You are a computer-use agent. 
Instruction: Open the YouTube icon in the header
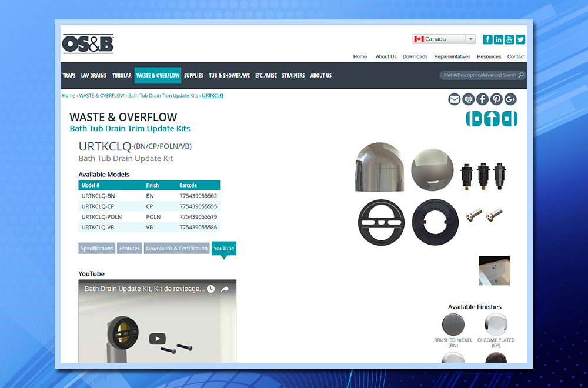pos(509,39)
